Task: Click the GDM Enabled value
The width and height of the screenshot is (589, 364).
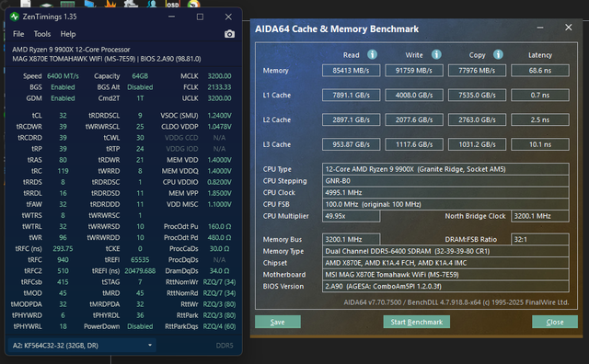Action: tap(63, 98)
